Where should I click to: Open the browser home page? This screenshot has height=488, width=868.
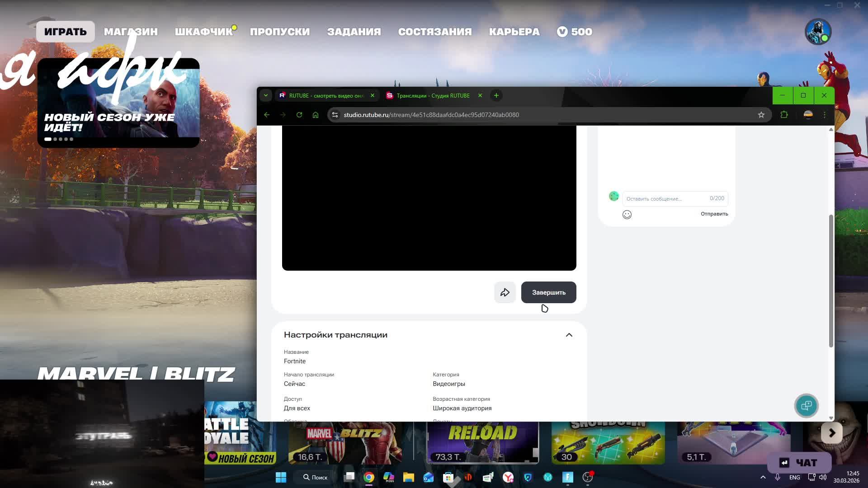(x=316, y=115)
